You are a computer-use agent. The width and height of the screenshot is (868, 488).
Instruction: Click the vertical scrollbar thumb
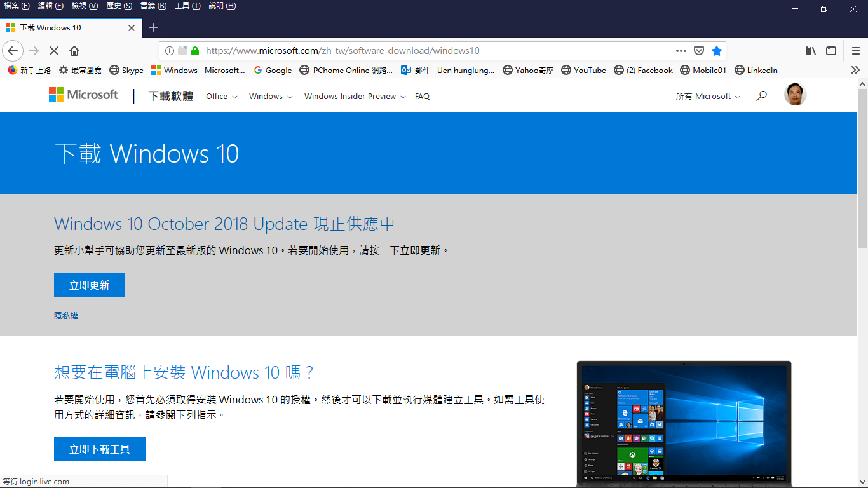[x=862, y=168]
